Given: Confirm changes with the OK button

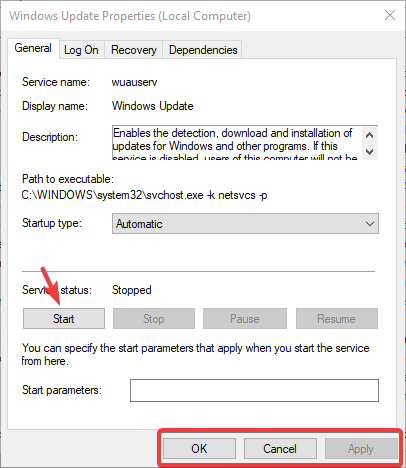Looking at the screenshot, I should [x=199, y=448].
